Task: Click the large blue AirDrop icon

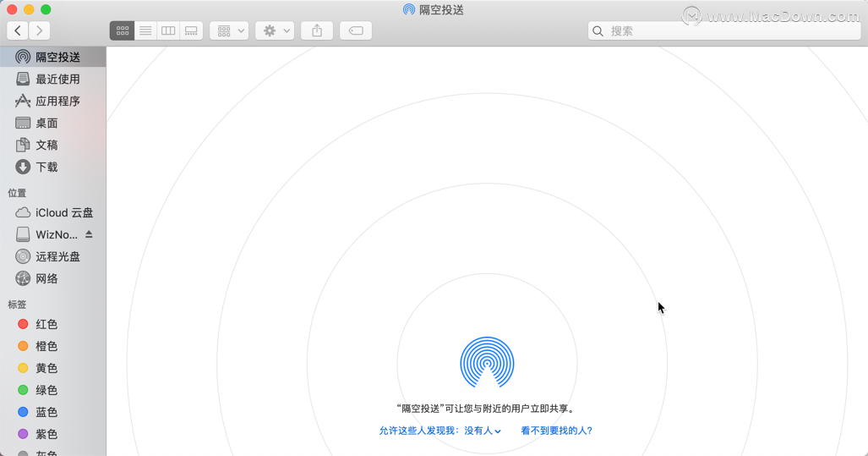Action: coord(487,362)
